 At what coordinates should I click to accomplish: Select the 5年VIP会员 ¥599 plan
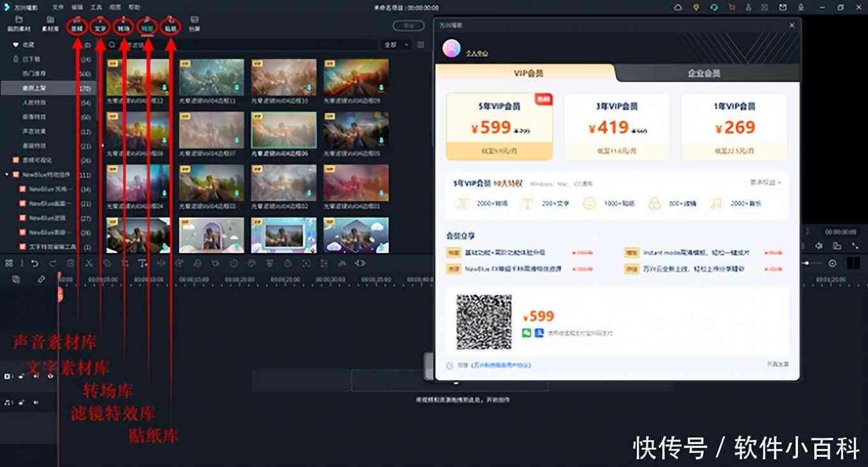pos(499,126)
